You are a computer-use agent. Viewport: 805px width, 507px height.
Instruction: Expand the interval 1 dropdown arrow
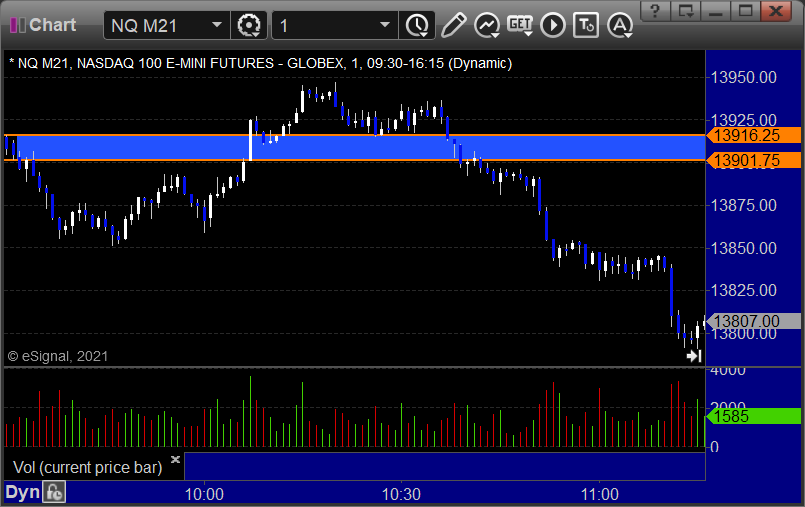tap(385, 25)
